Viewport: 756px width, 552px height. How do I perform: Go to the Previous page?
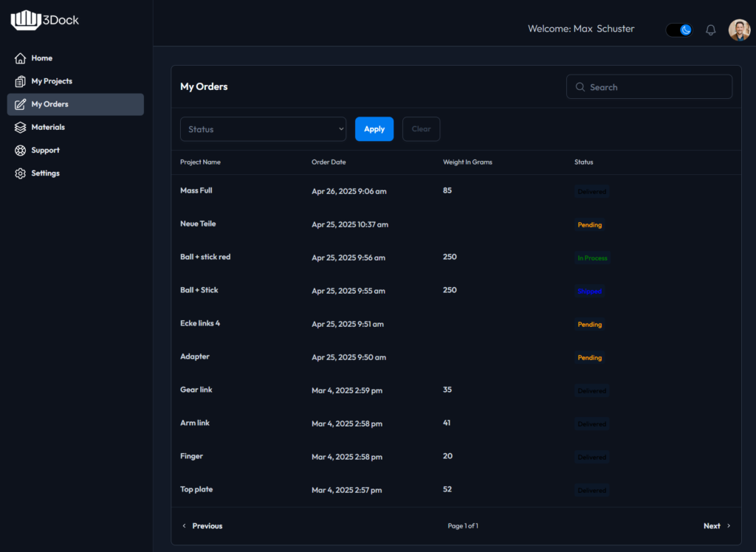pyautogui.click(x=202, y=525)
